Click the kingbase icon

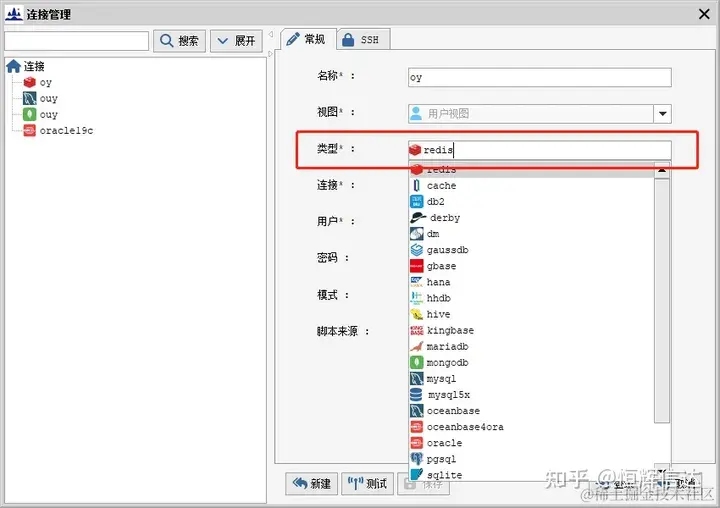(416, 330)
